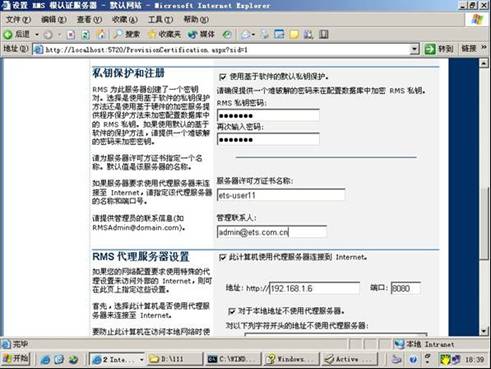Toggle bypass proxy for local addresses checkbox
The image size is (491, 369).
click(x=232, y=311)
